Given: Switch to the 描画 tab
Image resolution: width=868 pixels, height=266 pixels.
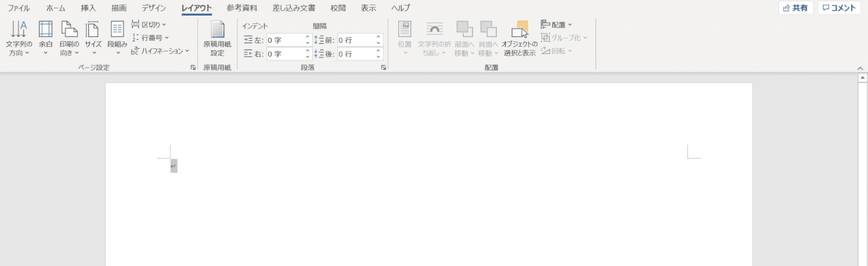Looking at the screenshot, I should 119,8.
